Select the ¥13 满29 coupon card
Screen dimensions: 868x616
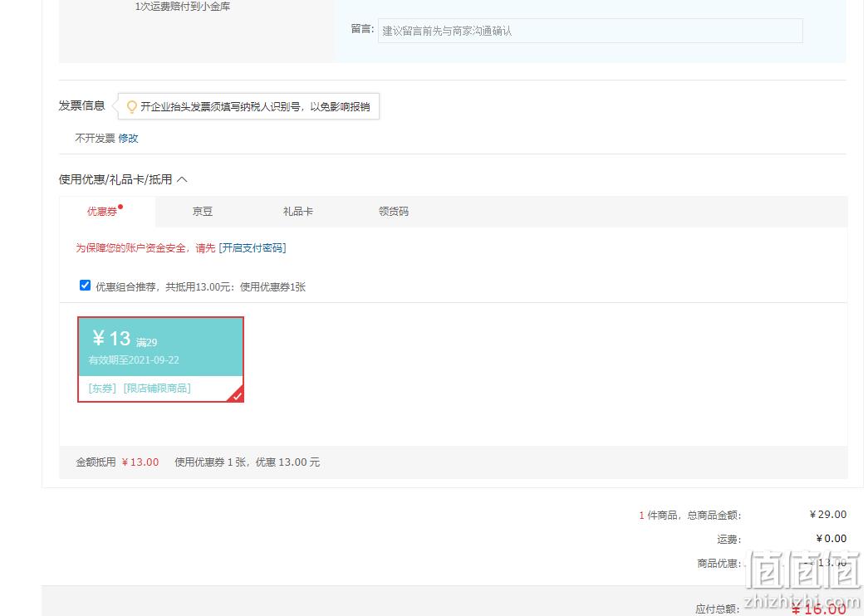(x=160, y=359)
